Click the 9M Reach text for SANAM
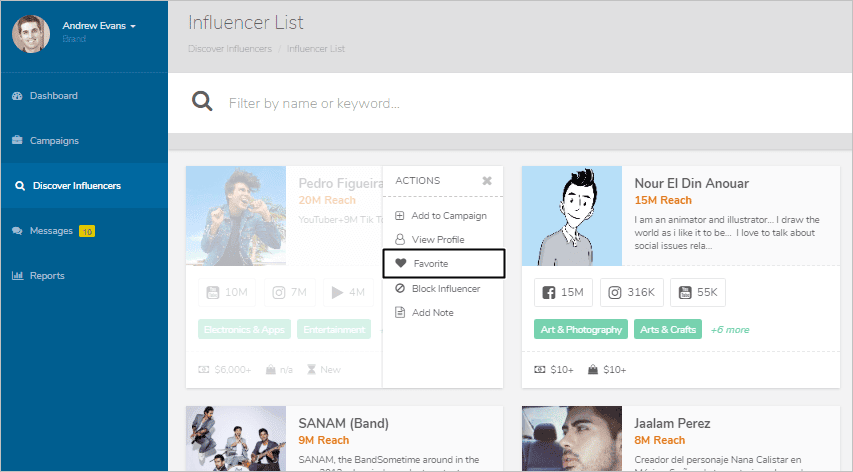Image resolution: width=853 pixels, height=472 pixels. [324, 440]
